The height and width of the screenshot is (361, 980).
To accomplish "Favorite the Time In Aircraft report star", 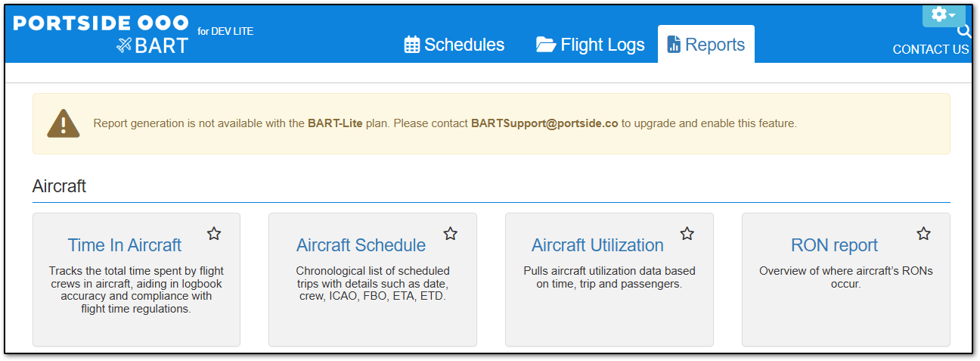I will click(214, 234).
